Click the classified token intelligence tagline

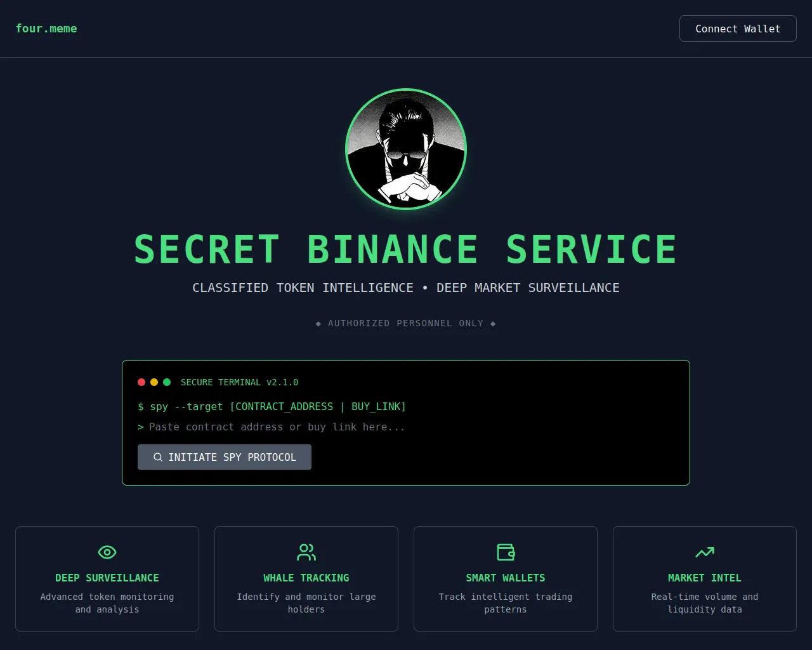coord(406,288)
